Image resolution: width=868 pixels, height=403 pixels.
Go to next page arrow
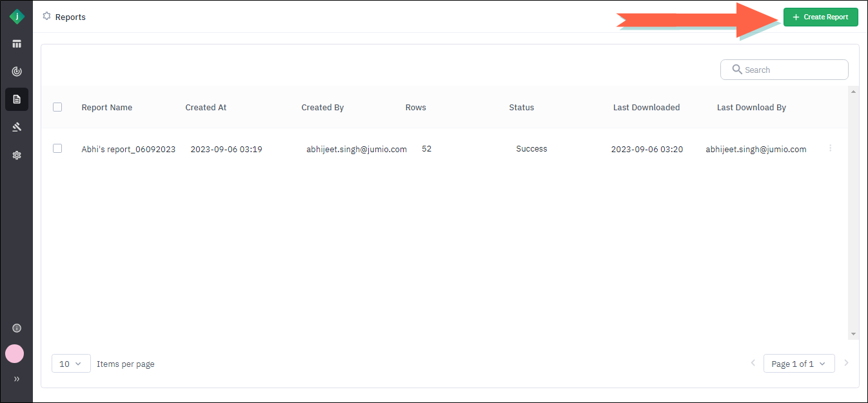click(x=846, y=363)
